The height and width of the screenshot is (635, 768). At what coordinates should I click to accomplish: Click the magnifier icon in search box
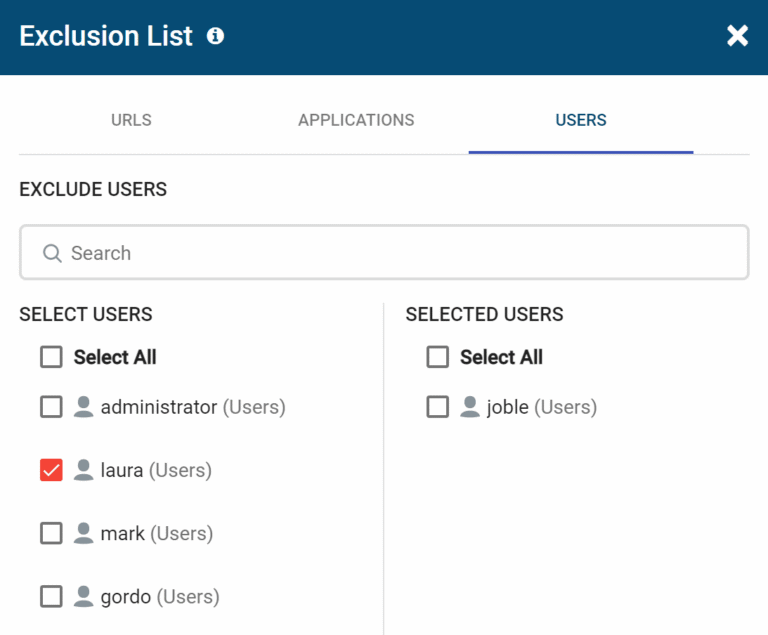(x=52, y=253)
